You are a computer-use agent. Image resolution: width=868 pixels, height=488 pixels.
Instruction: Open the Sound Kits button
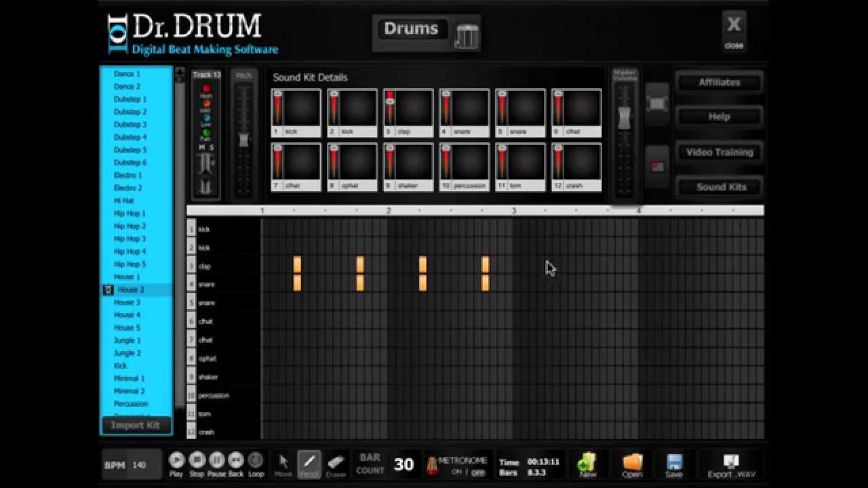719,187
